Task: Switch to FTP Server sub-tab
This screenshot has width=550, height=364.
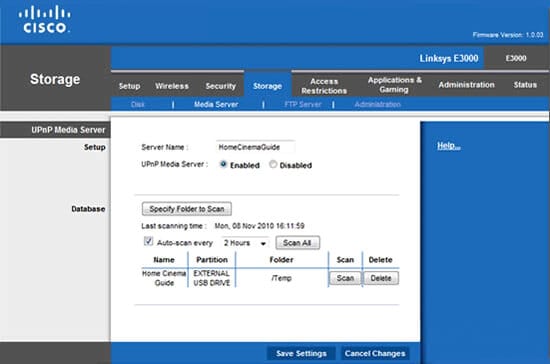Action: (x=303, y=104)
